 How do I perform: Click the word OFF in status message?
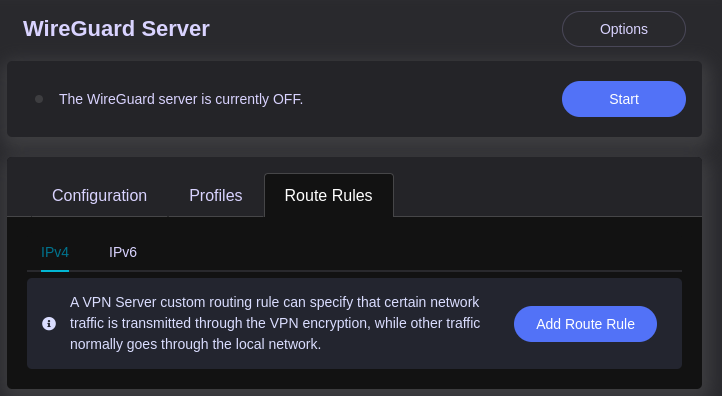pos(287,99)
